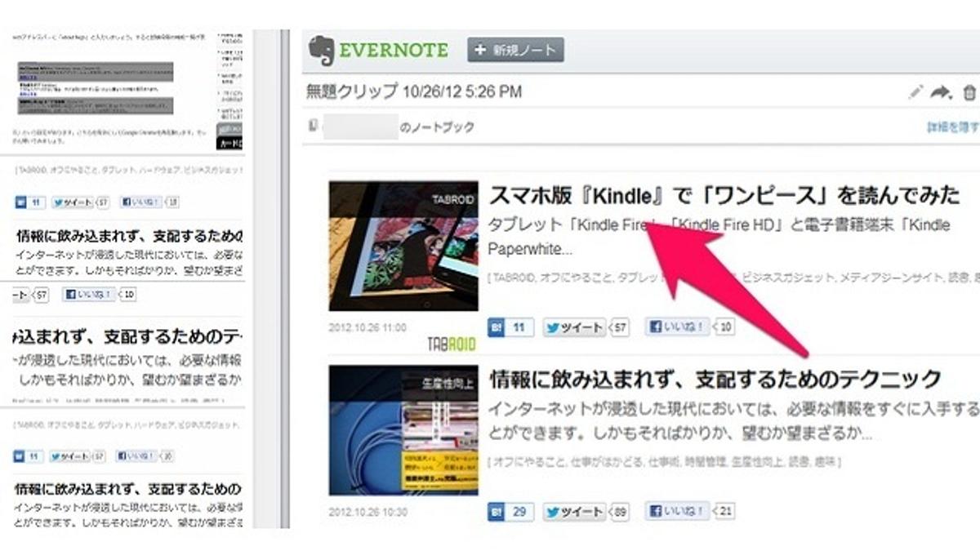Click the pencil edit icon for the note
The image size is (980, 551).
click(x=916, y=92)
